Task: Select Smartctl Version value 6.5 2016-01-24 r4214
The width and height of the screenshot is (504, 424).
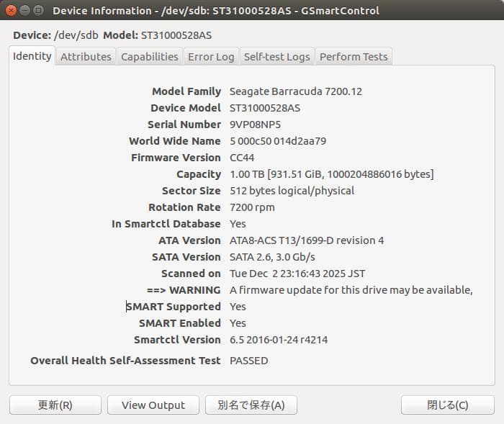Action: pyautogui.click(x=279, y=340)
